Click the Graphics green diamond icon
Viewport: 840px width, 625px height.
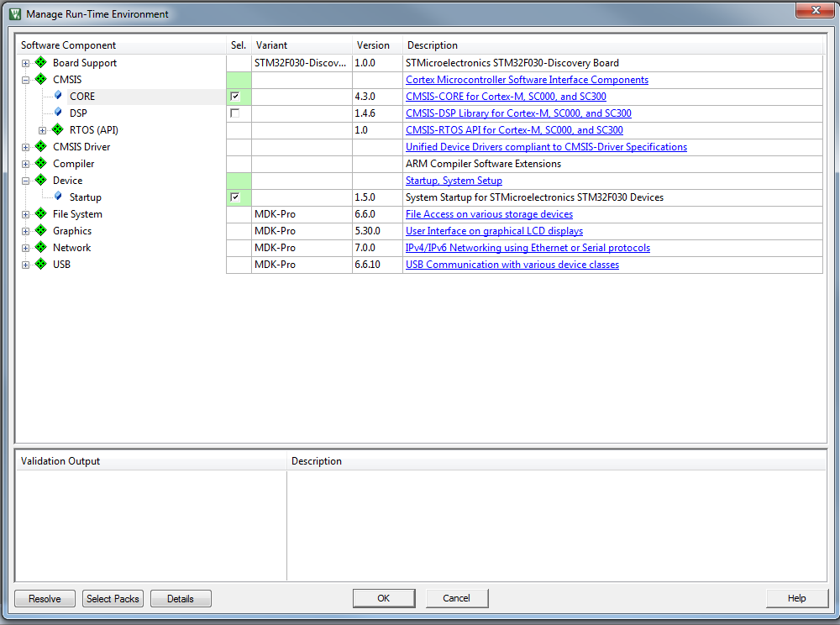[40, 230]
